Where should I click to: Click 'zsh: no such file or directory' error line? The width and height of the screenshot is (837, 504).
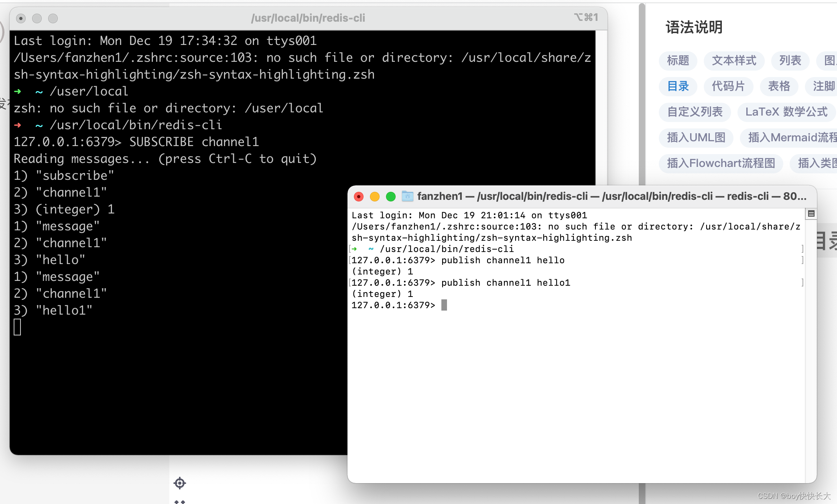pos(169,108)
